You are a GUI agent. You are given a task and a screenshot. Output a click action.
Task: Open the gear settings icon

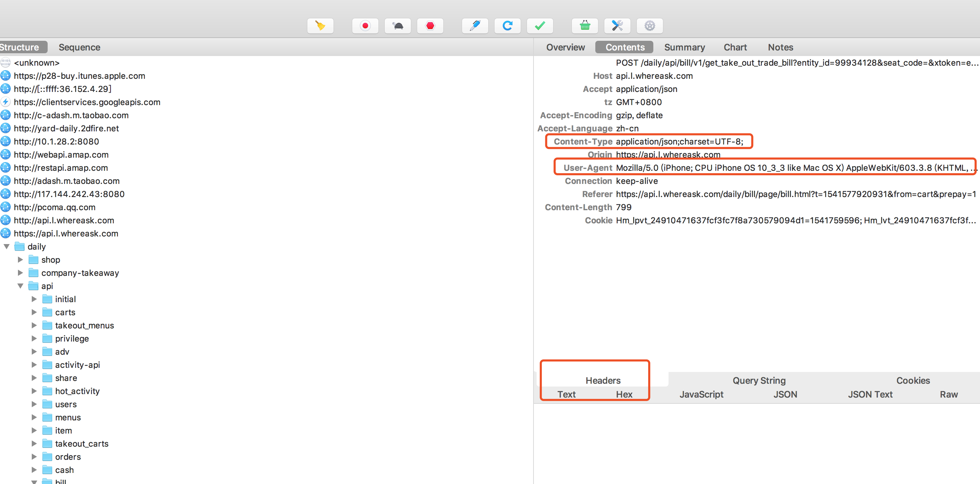[650, 26]
